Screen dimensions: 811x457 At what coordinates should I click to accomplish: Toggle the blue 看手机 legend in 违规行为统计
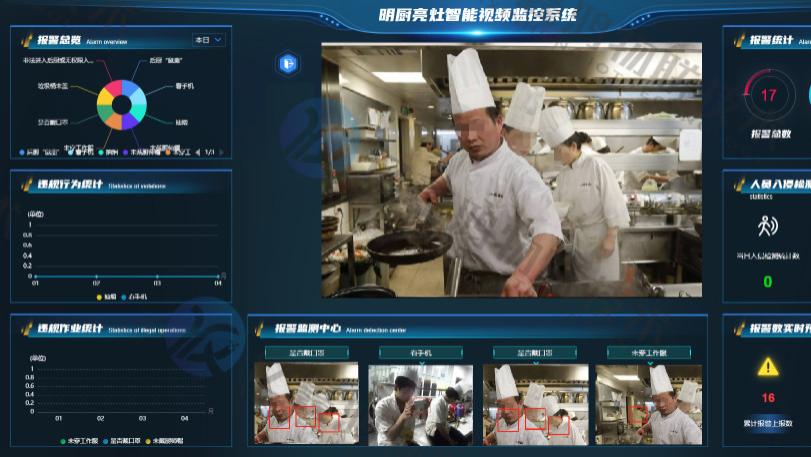[x=134, y=297]
